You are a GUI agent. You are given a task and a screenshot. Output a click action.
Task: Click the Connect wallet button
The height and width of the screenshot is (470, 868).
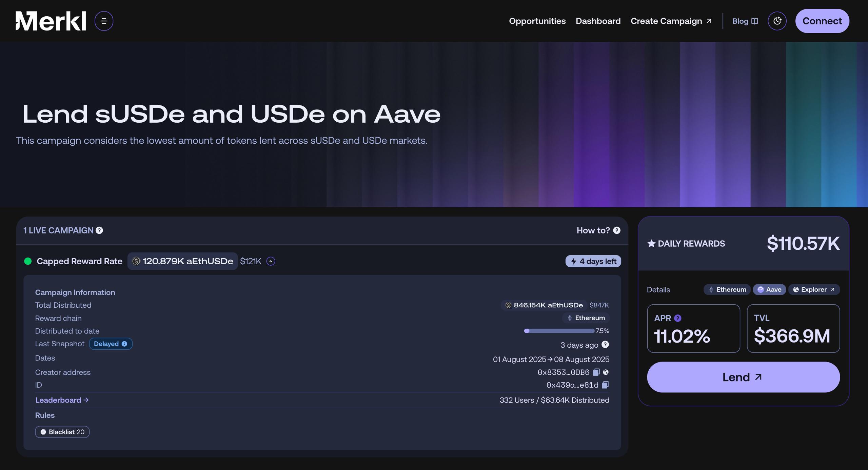coord(822,21)
